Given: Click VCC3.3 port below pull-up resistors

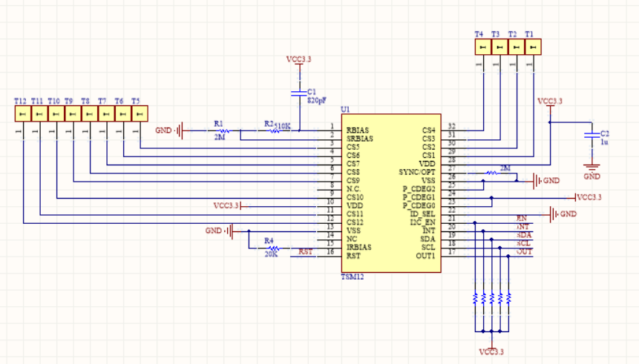Looking at the screenshot, I should (x=491, y=350).
